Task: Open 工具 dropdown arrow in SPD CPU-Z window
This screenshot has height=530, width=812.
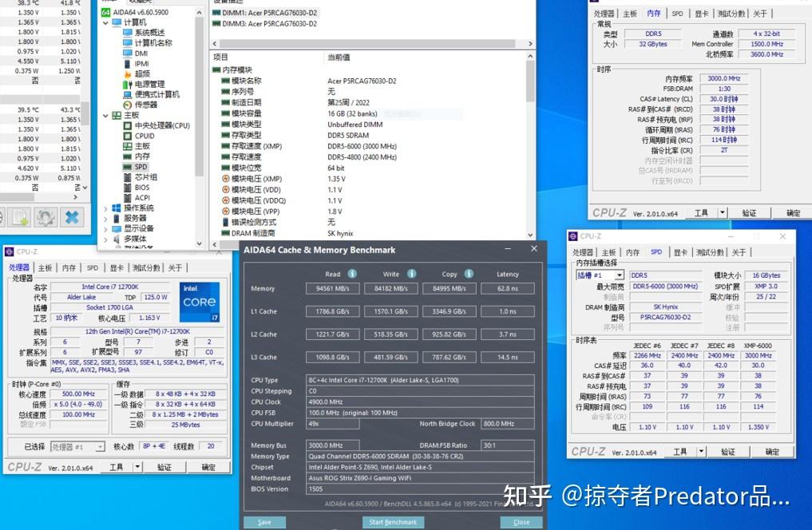Action: (x=701, y=451)
